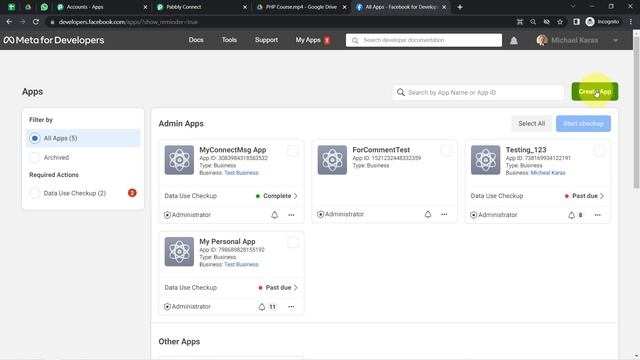
Task: Open the notifications bell in header
Action: (x=513, y=40)
